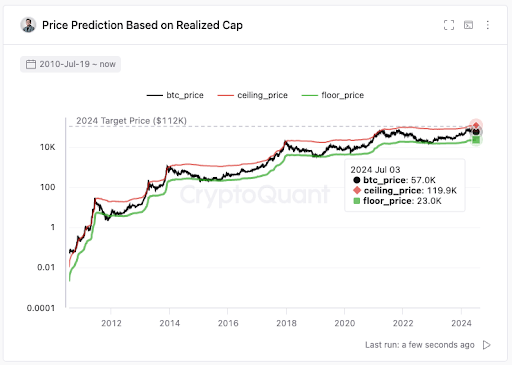Click the Last run status text
Viewport: 512px width, 365px height.
pos(420,345)
